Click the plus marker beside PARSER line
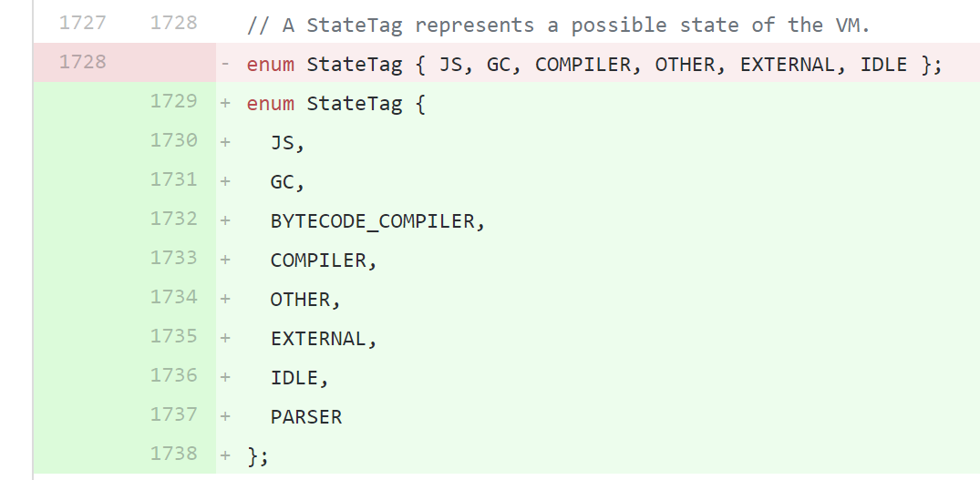The width and height of the screenshot is (980, 480). click(225, 417)
